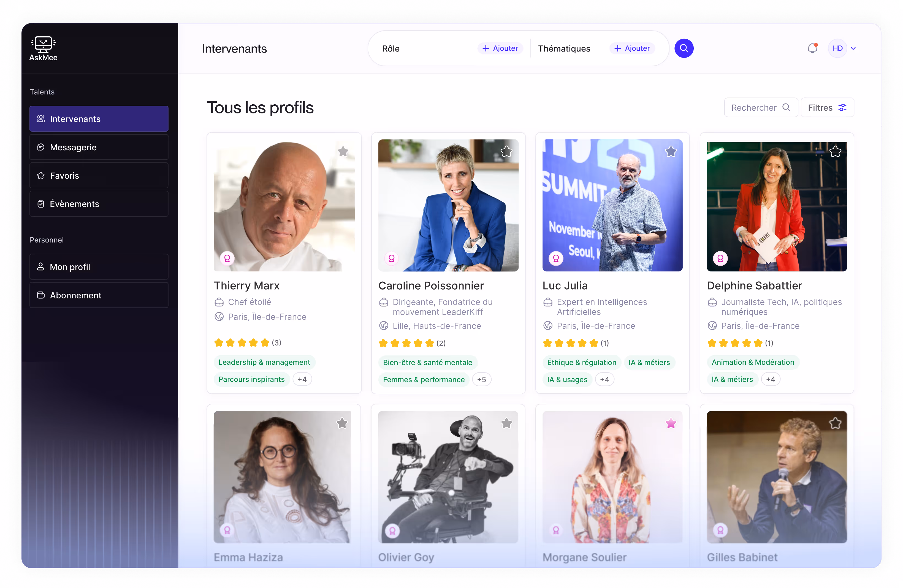This screenshot has width=903, height=588.
Task: Expand the +4 tags on Thierry Marx's card
Action: pyautogui.click(x=302, y=379)
